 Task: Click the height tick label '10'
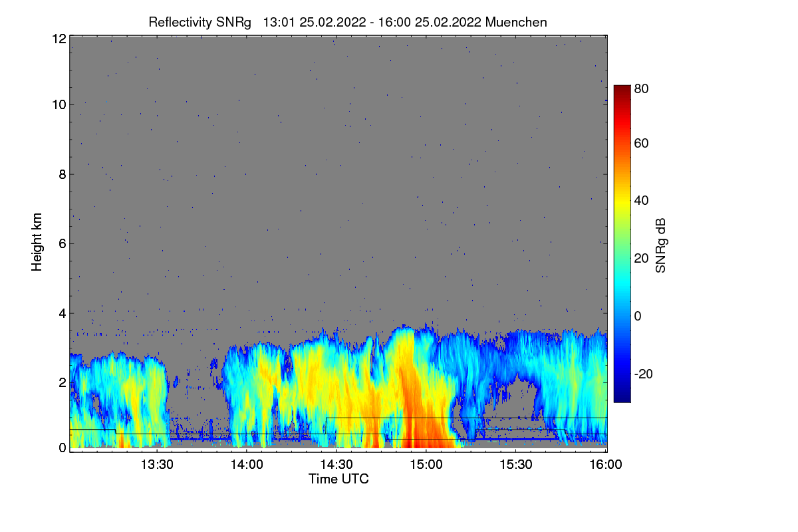point(59,104)
